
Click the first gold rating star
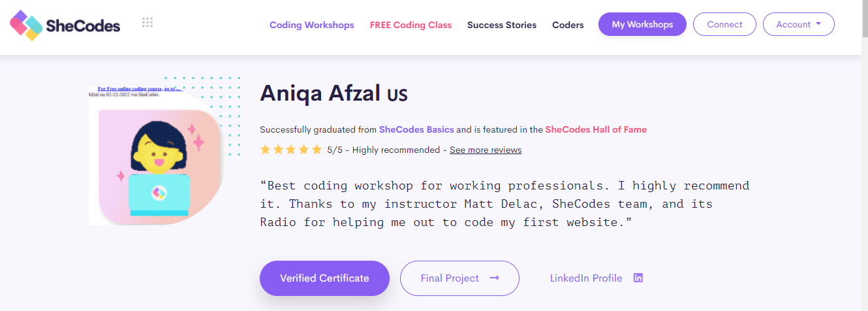pyautogui.click(x=265, y=150)
